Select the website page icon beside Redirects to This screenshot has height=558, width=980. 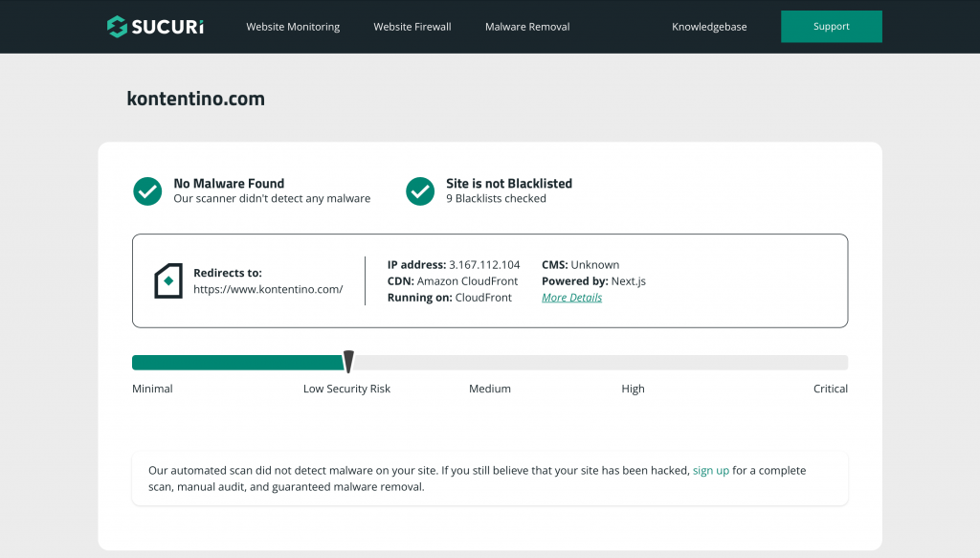(167, 280)
